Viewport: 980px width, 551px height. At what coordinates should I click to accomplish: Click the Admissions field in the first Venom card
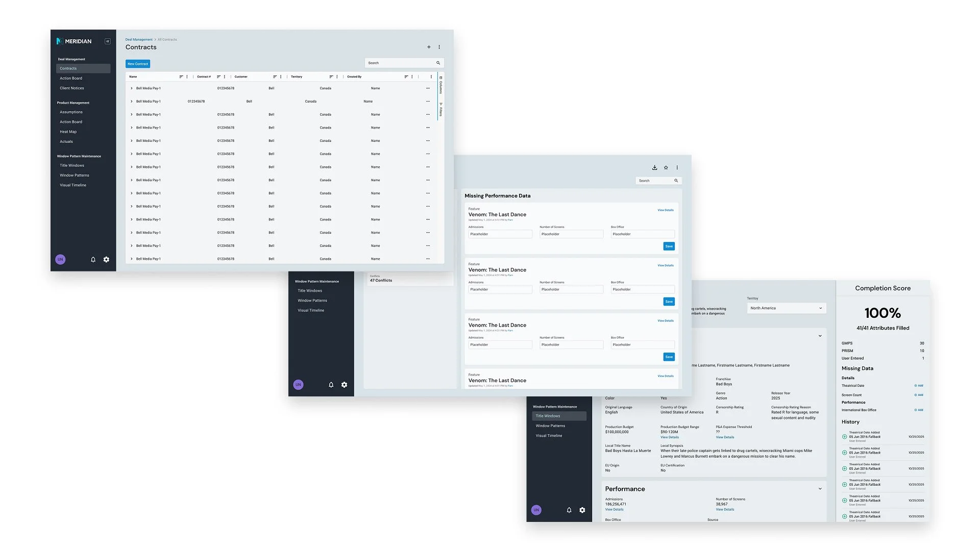[x=500, y=234]
